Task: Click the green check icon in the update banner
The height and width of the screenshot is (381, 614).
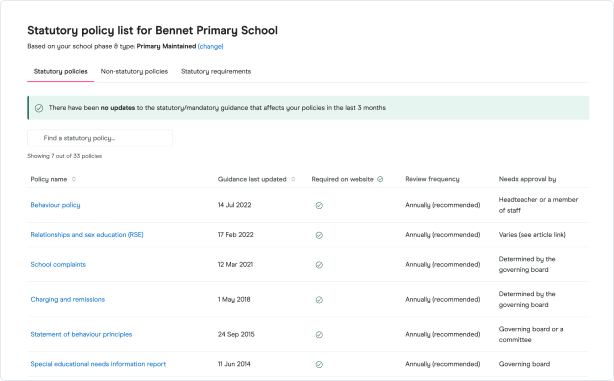Action: 39,108
